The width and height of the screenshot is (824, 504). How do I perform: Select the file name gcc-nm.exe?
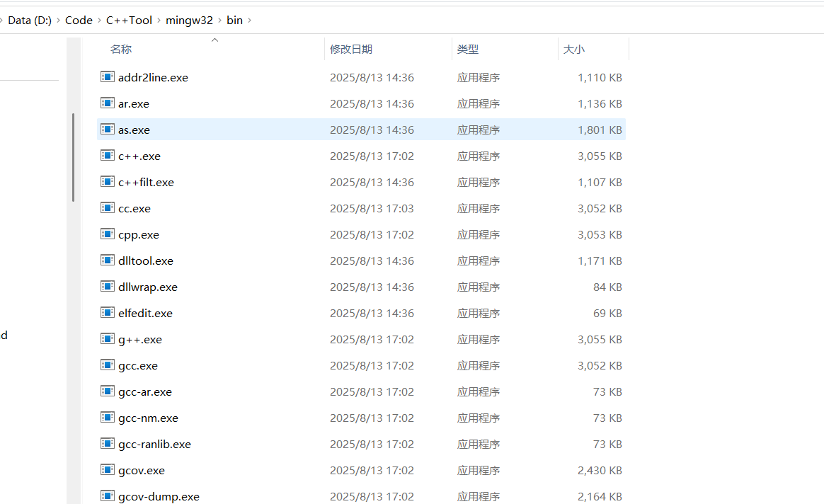[x=148, y=418]
